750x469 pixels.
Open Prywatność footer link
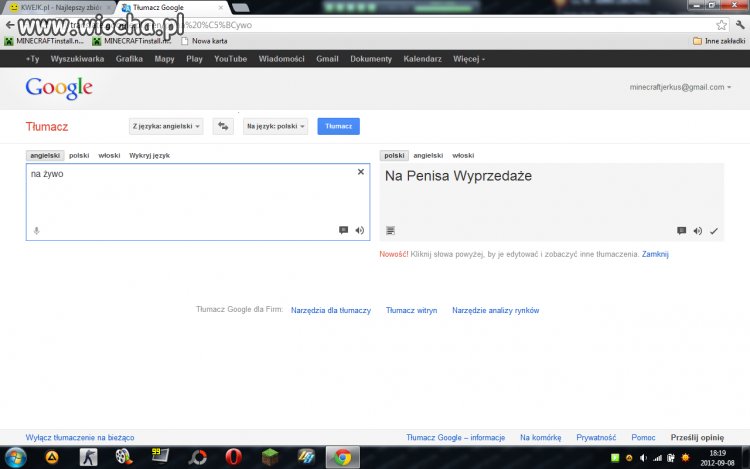point(596,437)
